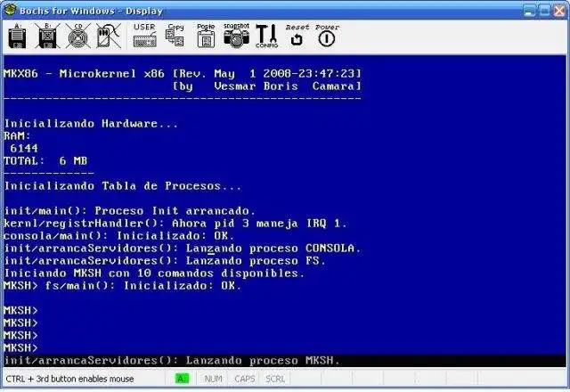This screenshot has height=392, width=570.
Task: Click the 'TOTAL: 6 MB' line
Action: point(45,160)
